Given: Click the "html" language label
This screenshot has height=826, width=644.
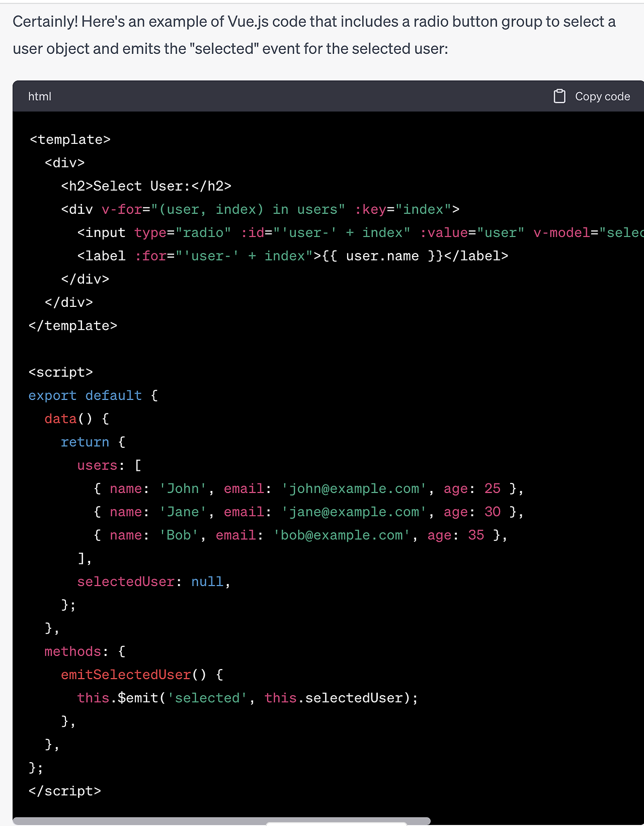Looking at the screenshot, I should (40, 96).
